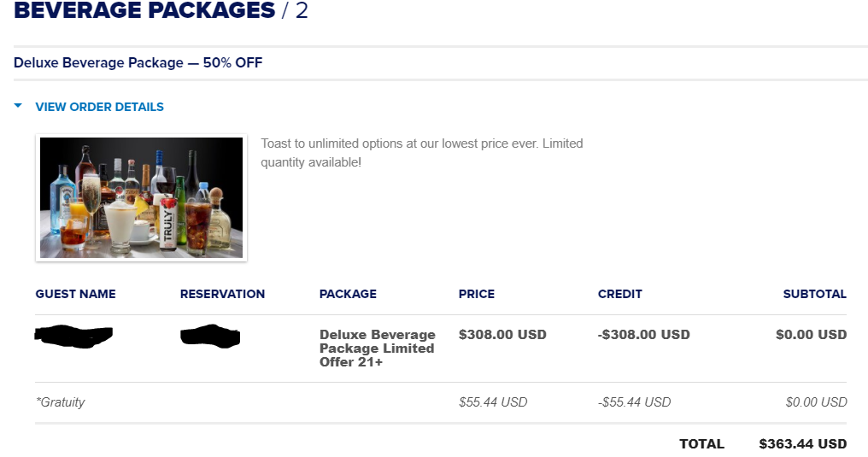Click the redacted guest name cell

pos(73,337)
